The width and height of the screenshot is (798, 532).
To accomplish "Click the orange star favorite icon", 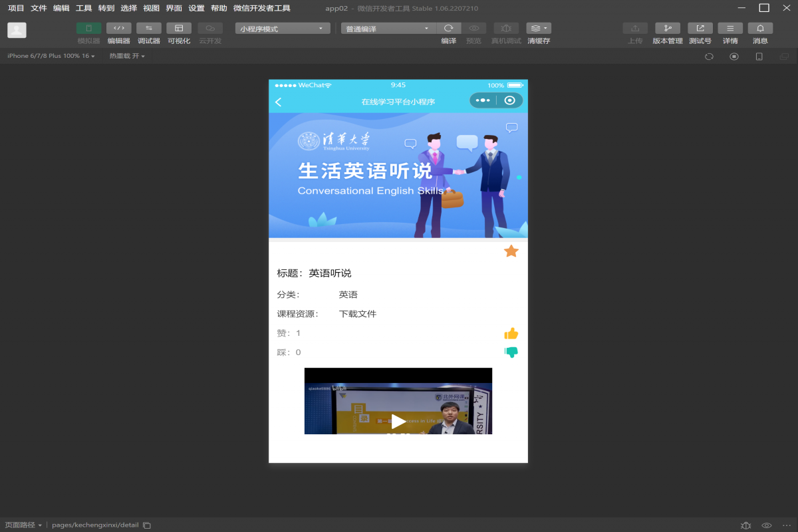I will (x=511, y=251).
